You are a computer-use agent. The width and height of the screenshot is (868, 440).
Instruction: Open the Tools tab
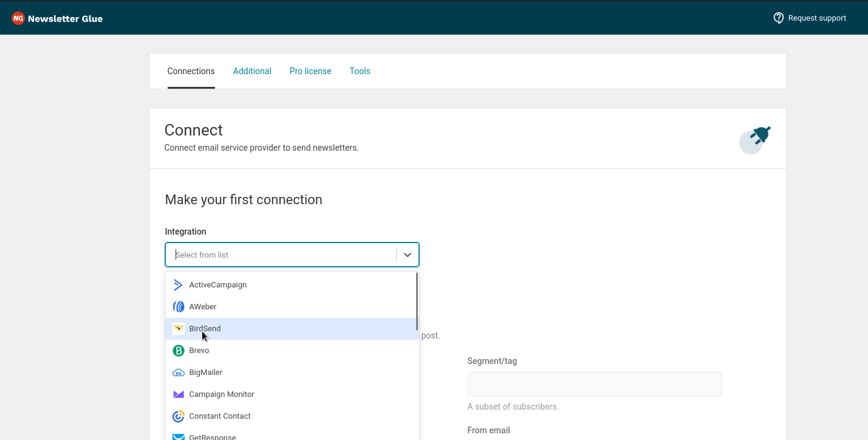[360, 71]
